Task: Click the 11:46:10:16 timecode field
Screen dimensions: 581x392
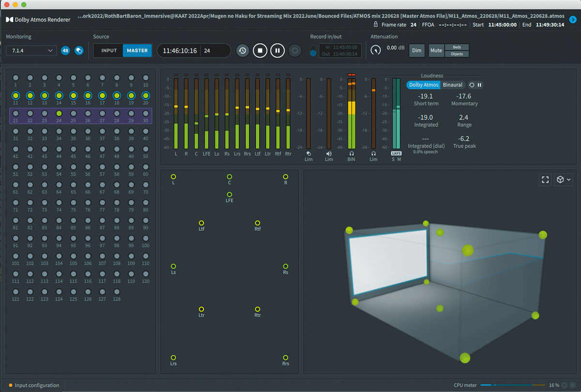Action: [180, 50]
